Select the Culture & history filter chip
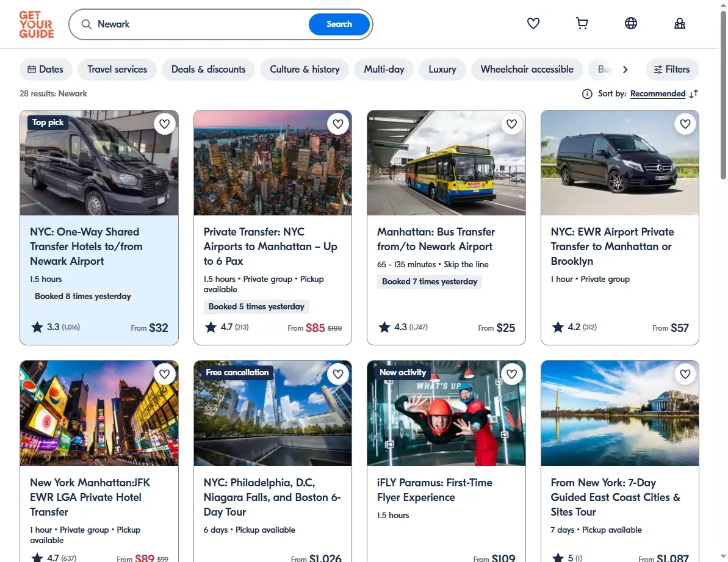The image size is (728, 562). 305,69
